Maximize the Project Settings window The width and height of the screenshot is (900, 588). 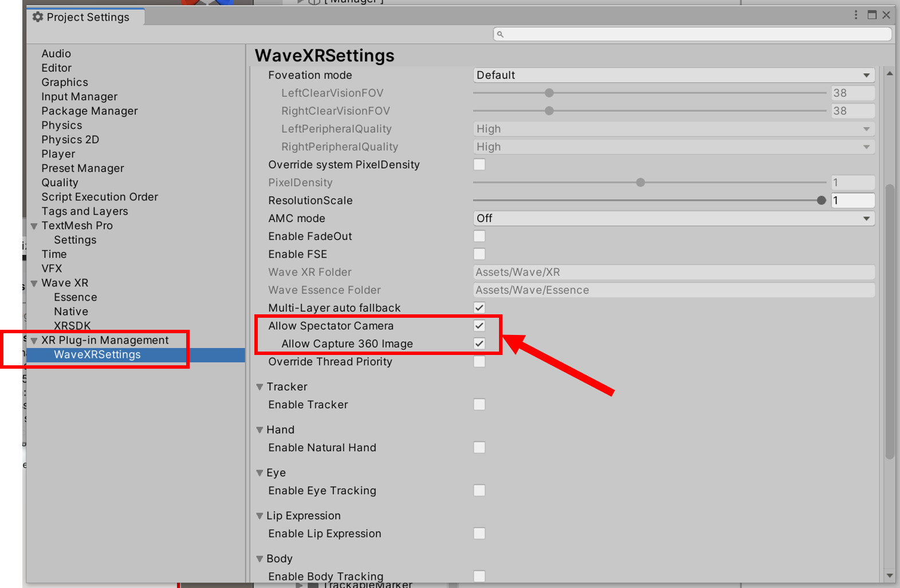point(872,15)
